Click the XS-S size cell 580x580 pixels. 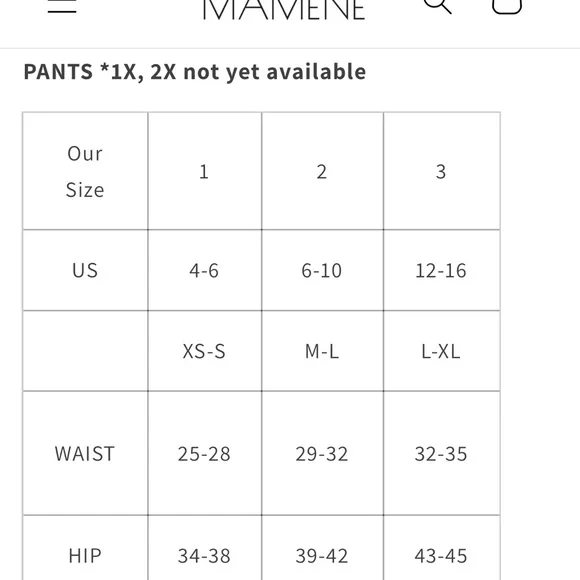coord(205,351)
